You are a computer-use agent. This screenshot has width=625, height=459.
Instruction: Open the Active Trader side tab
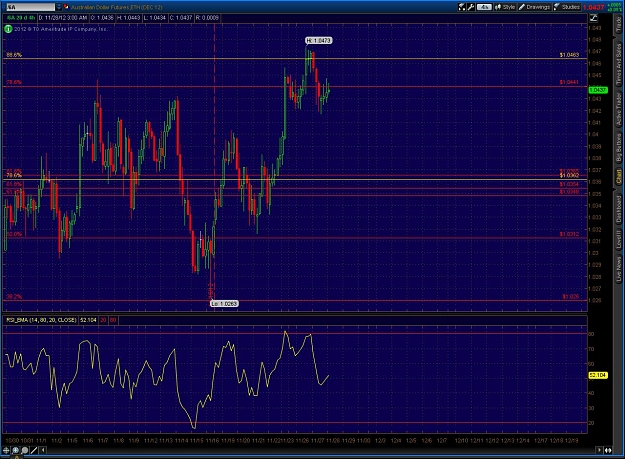click(618, 109)
